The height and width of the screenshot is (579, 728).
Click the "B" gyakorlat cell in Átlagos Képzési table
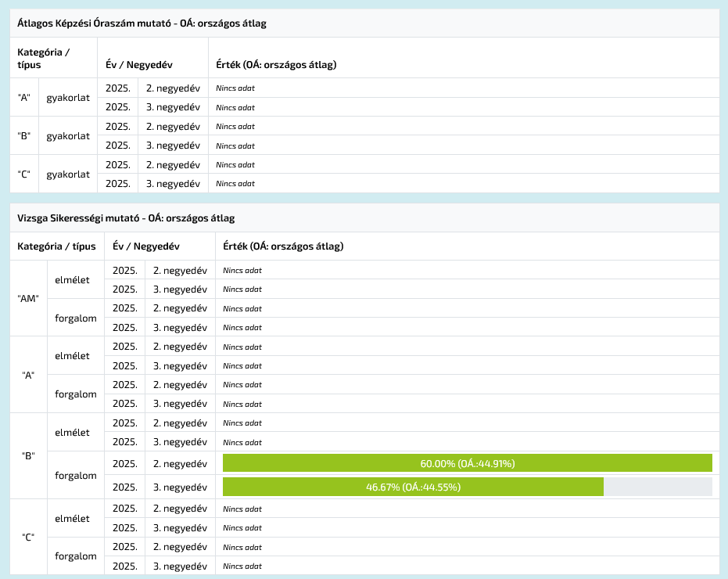[68, 135]
